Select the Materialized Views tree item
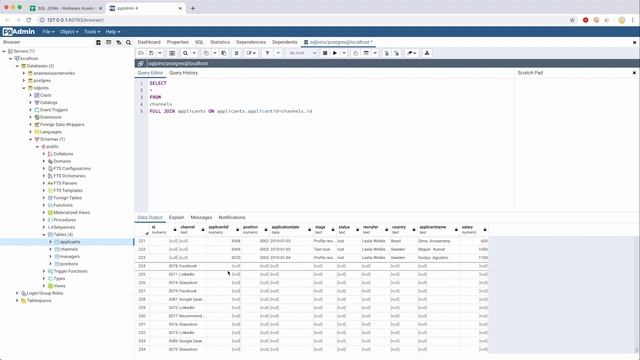This screenshot has width=640, height=360. point(71,213)
